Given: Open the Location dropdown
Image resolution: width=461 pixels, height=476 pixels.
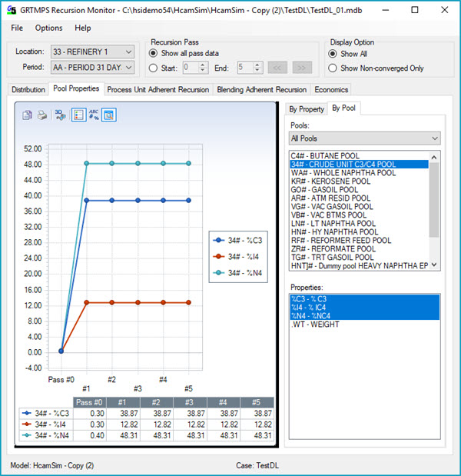Looking at the screenshot, I should [x=128, y=52].
